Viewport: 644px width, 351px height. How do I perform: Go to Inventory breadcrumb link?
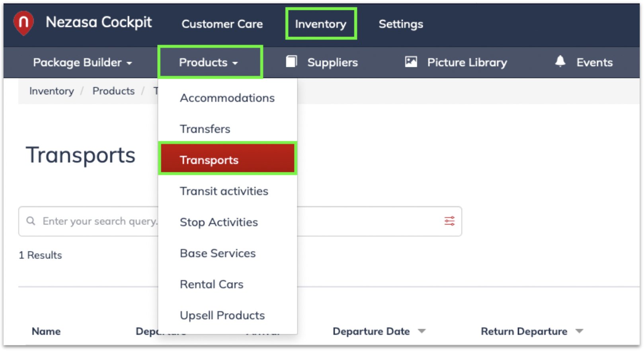pos(51,91)
